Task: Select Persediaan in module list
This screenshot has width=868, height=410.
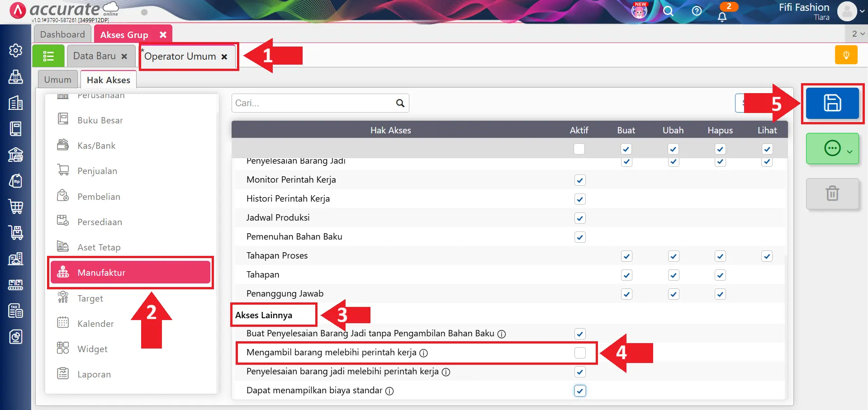Action: 131,222
